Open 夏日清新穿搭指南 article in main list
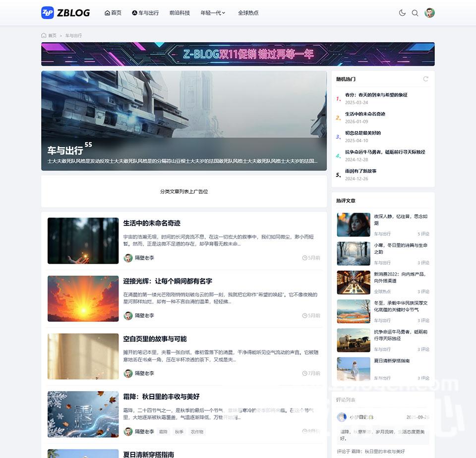 (x=148, y=455)
